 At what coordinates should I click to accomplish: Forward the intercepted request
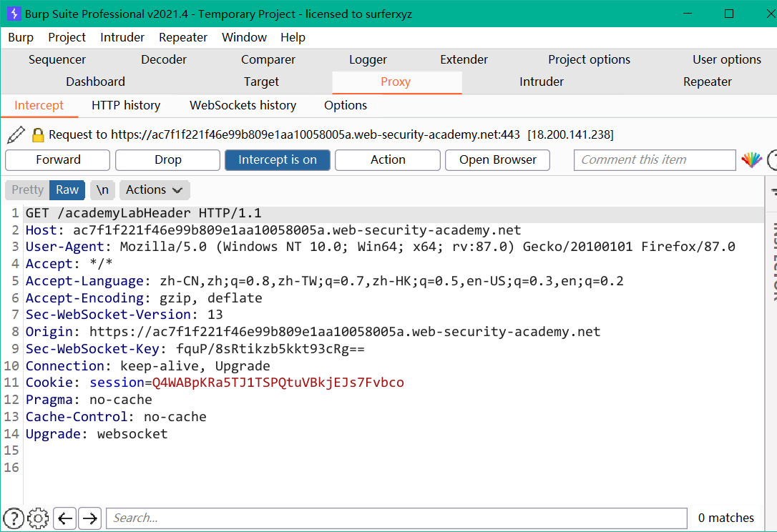point(58,160)
